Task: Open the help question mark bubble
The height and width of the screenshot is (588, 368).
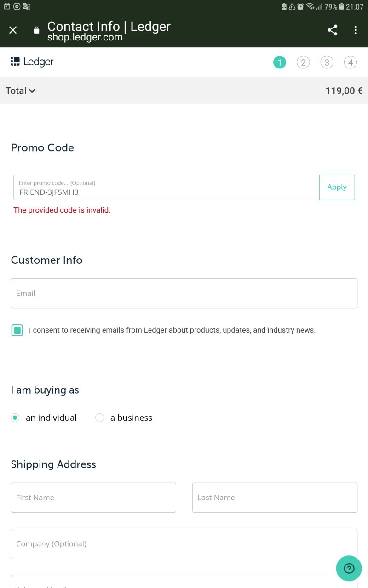Action: pos(349,568)
